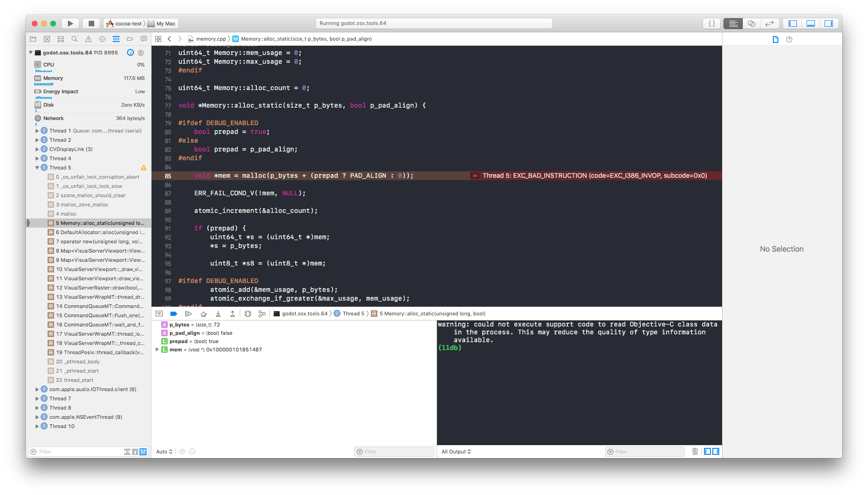
Task: Select memory.cpp in the jump bar
Action: (210, 39)
